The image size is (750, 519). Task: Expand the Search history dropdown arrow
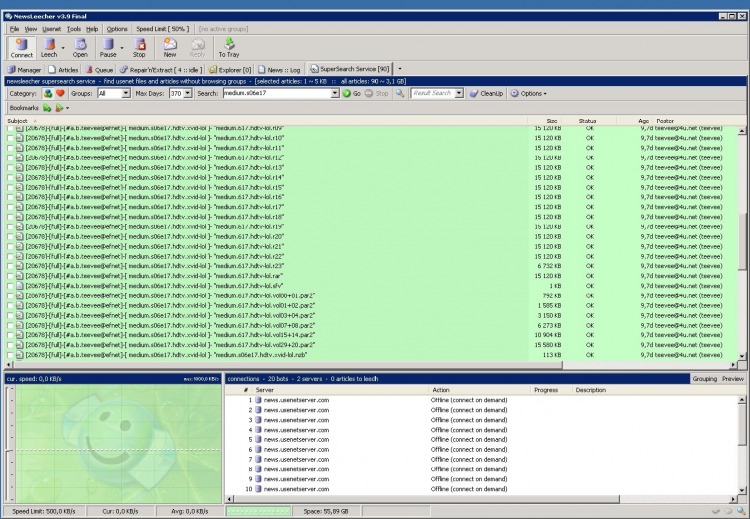pos(335,93)
